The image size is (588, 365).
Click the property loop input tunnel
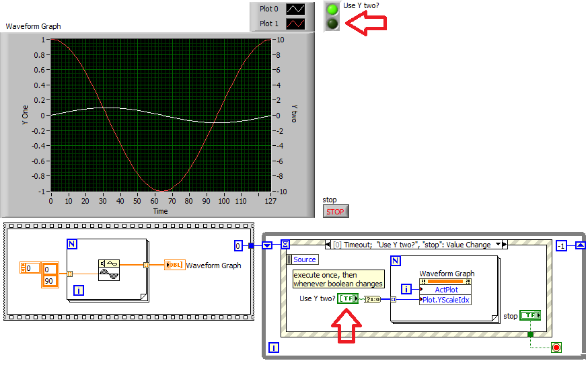(x=394, y=299)
